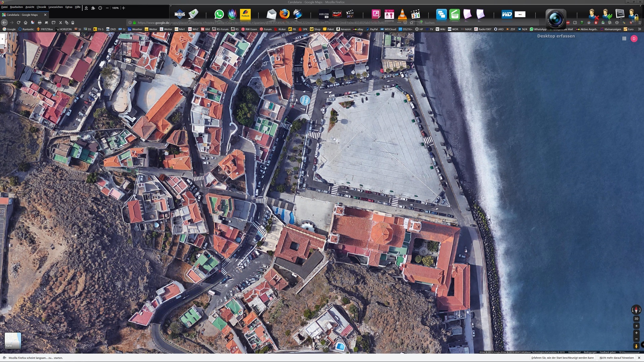Print the page via printer icon

pyautogui.click(x=39, y=23)
